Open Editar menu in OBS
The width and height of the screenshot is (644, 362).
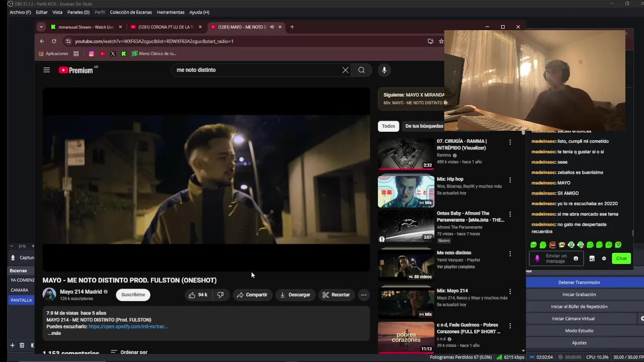click(x=42, y=12)
